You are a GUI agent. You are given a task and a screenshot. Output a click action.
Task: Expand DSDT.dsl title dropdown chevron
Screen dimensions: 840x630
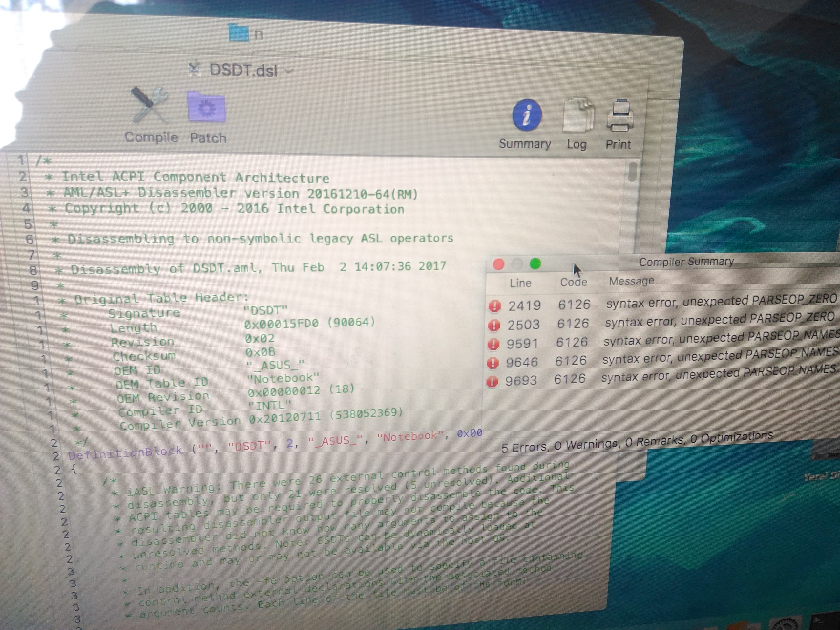[289, 71]
